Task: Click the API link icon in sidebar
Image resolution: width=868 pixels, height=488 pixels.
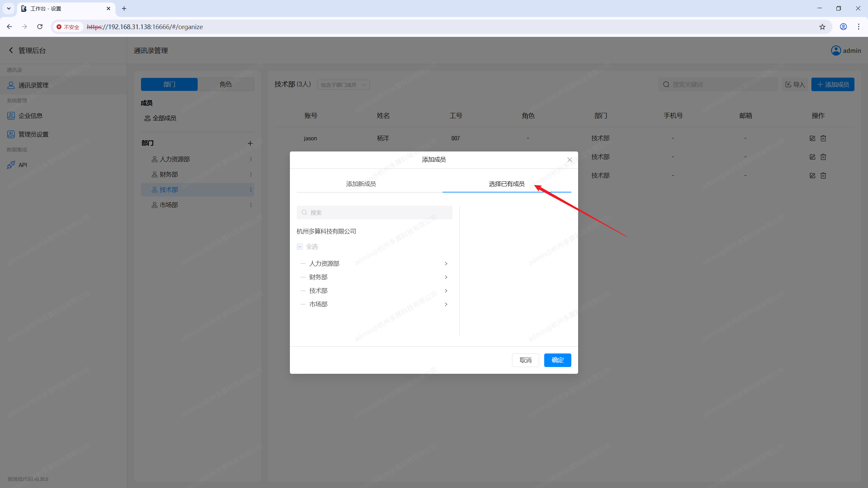Action: click(11, 165)
